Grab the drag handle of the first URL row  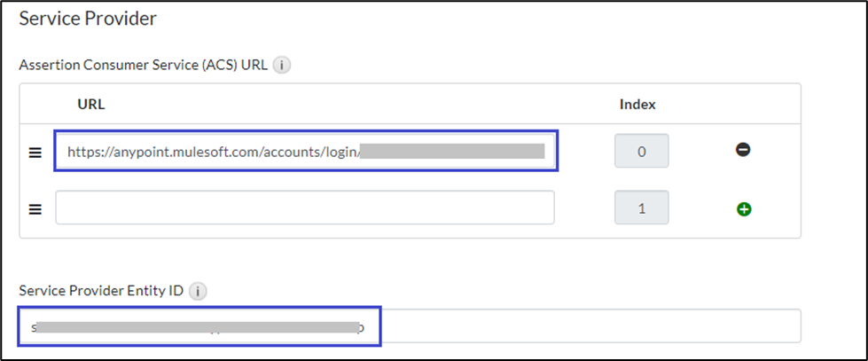(x=35, y=152)
